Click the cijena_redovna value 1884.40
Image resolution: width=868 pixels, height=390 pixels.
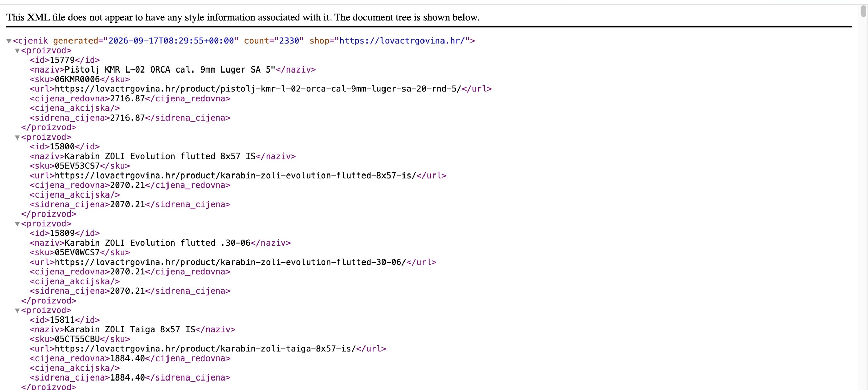click(x=127, y=358)
